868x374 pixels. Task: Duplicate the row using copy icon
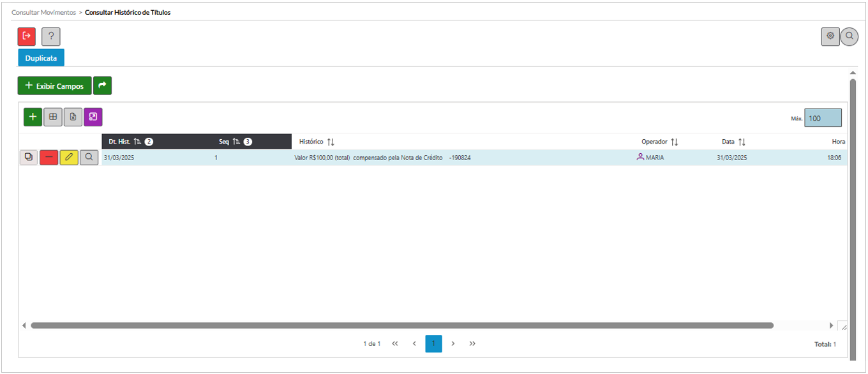pos(28,158)
